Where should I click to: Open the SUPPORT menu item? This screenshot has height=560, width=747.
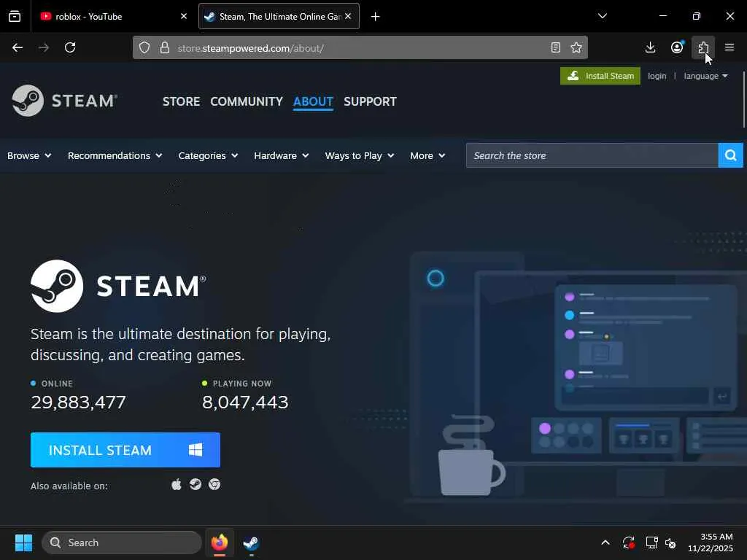[370, 101]
